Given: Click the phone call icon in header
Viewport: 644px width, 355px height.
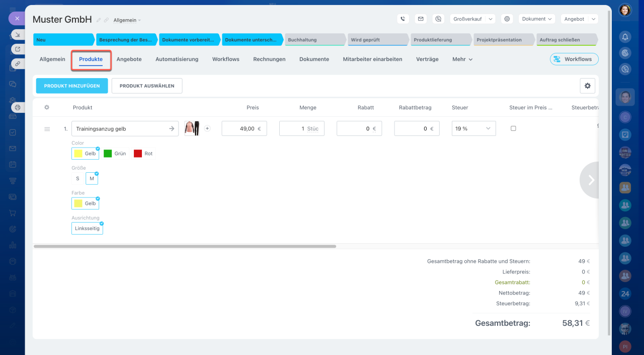Looking at the screenshot, I should (403, 19).
